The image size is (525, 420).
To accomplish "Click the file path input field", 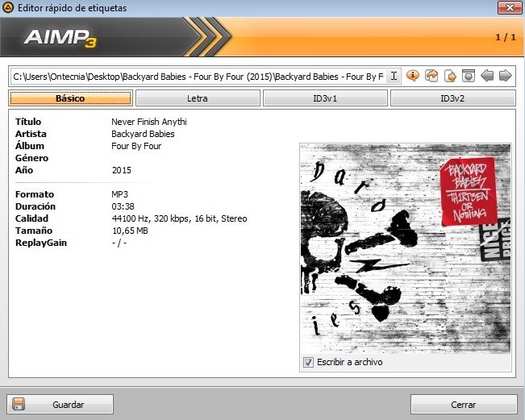I will (206, 77).
